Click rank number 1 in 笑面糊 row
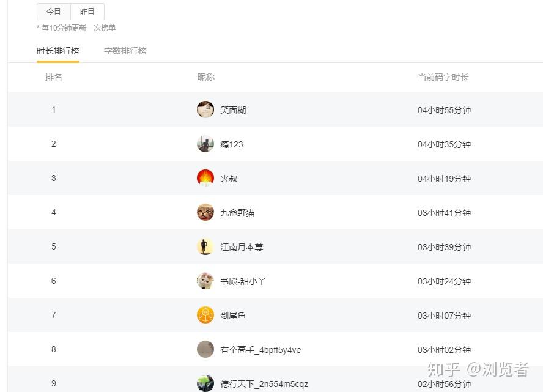543x392 pixels. pyautogui.click(x=54, y=110)
